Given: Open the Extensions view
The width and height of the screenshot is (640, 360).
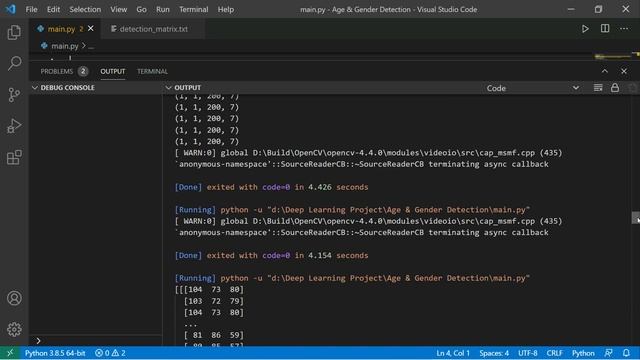Looking at the screenshot, I should point(14,158).
